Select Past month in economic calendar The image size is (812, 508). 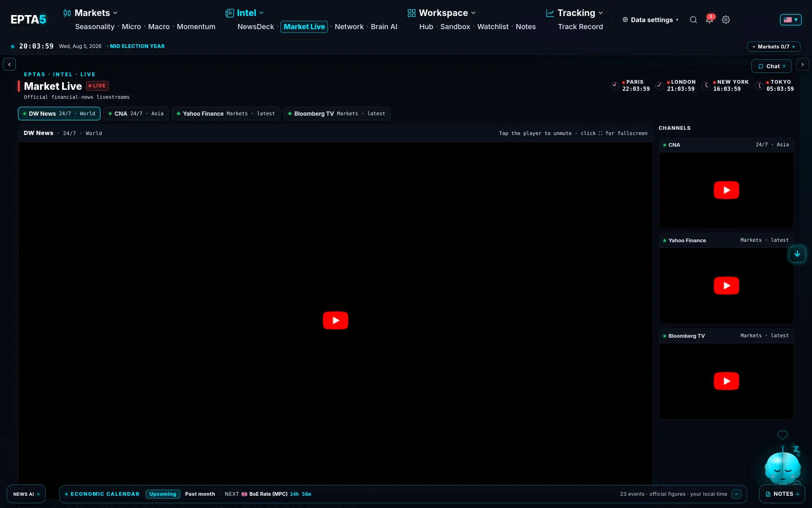[x=200, y=494]
